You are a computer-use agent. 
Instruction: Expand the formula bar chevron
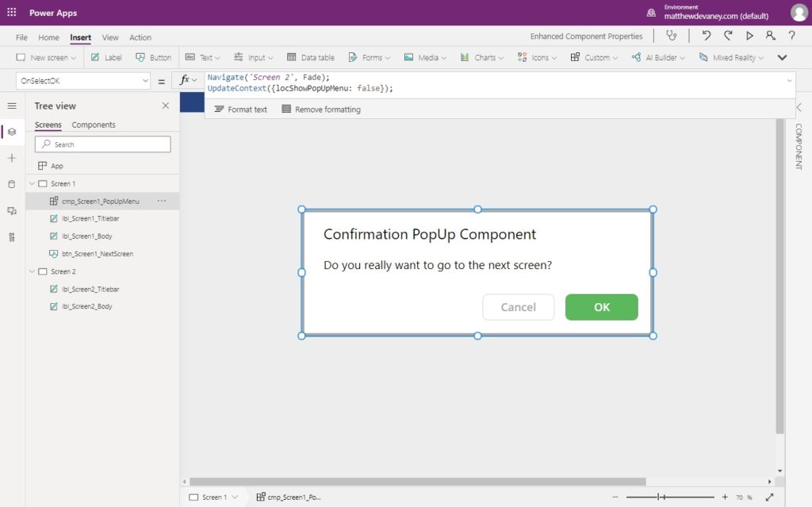point(789,80)
